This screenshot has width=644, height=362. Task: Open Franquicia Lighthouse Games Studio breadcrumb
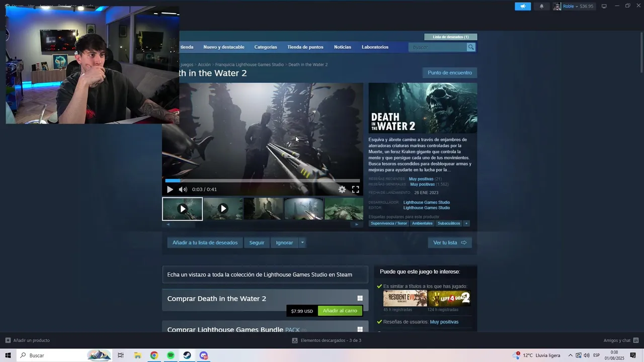[x=250, y=64]
